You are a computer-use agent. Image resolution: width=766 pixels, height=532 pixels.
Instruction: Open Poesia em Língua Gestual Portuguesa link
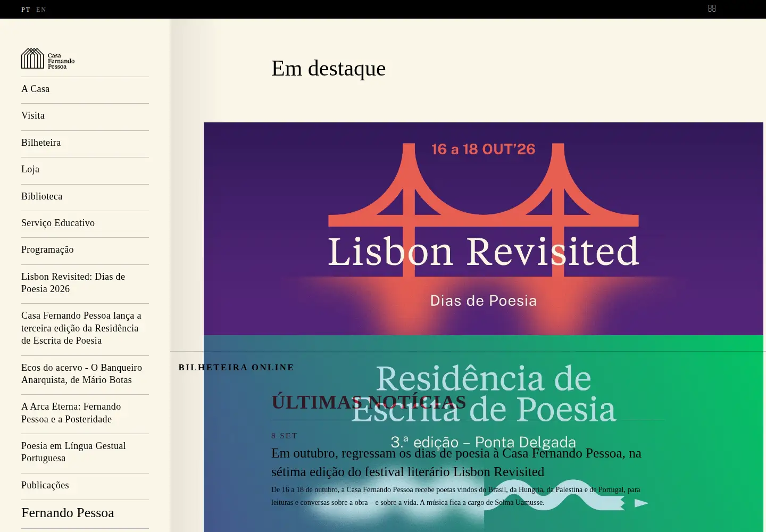73,452
